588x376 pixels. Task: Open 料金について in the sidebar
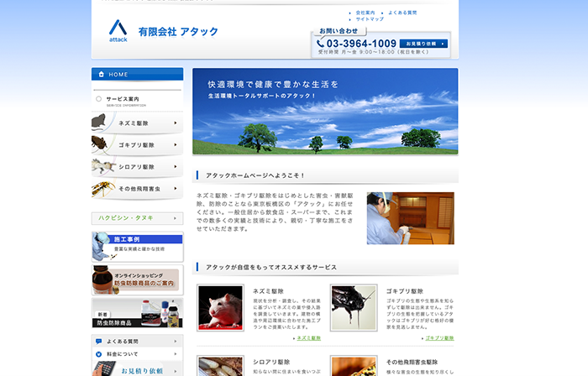click(137, 354)
